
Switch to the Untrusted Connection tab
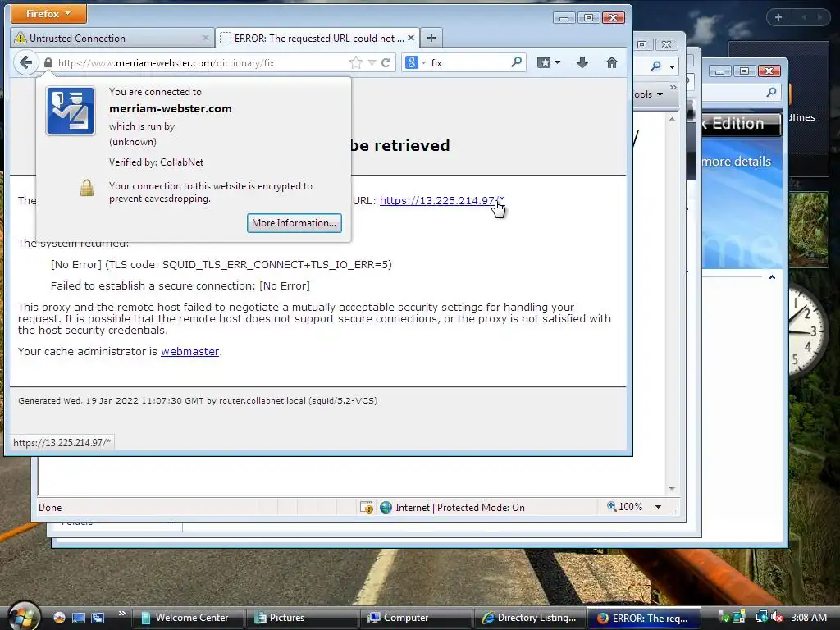tap(112, 38)
